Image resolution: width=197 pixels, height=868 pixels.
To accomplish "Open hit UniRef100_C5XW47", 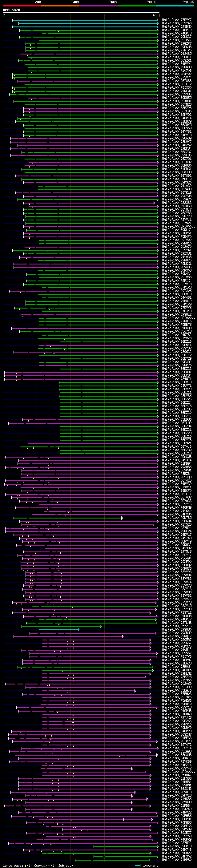I will 177,775.
